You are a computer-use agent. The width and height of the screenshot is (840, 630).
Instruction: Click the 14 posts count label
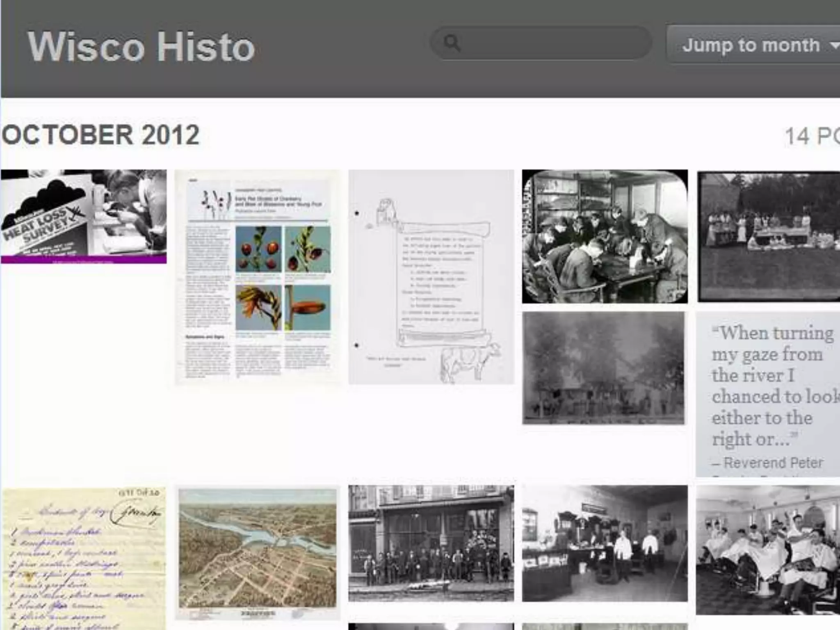811,136
